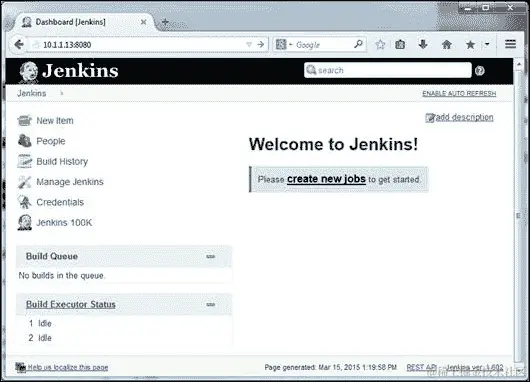Viewport: 530px width, 382px height.
Task: Click the Jenkins 100K butler icon
Action: [x=24, y=222]
